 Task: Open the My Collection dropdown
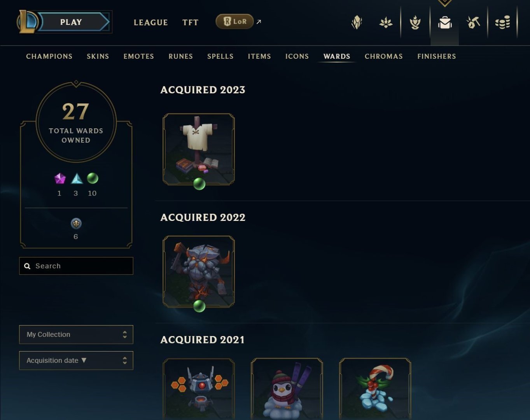pos(76,334)
